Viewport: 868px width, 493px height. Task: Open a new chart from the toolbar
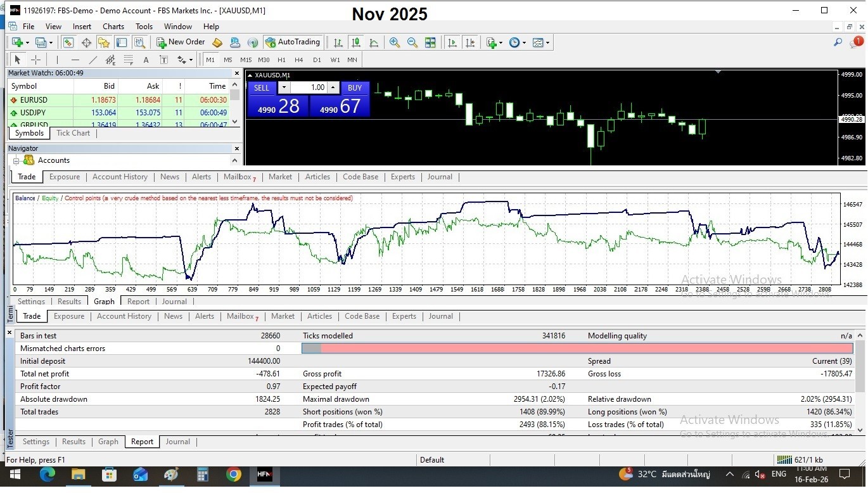[x=17, y=42]
